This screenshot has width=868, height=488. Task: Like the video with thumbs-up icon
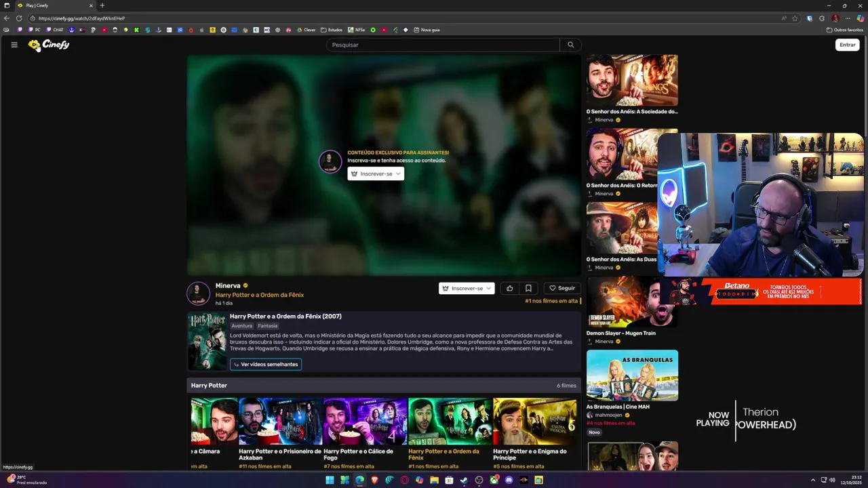(x=510, y=288)
